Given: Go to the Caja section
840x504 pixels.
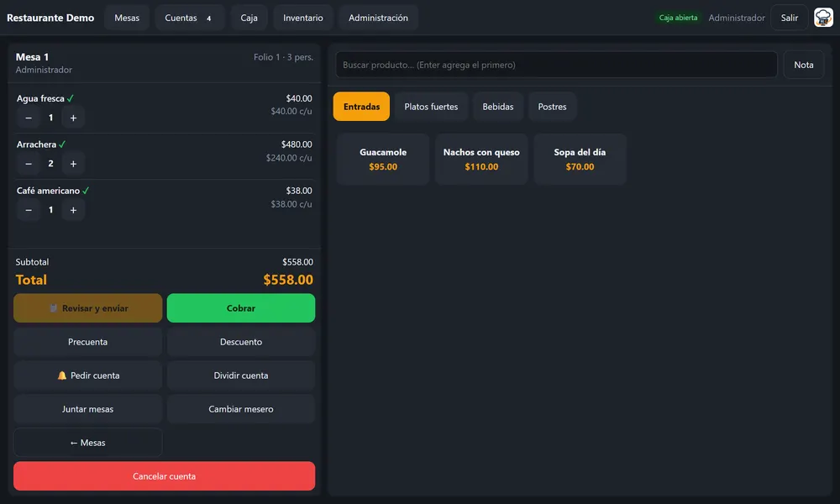Looking at the screenshot, I should click(249, 18).
